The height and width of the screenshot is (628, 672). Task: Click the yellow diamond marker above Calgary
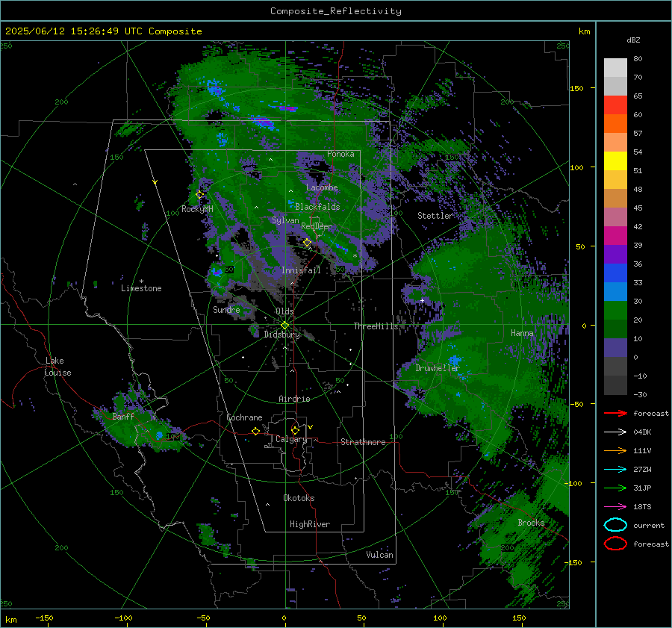(295, 430)
